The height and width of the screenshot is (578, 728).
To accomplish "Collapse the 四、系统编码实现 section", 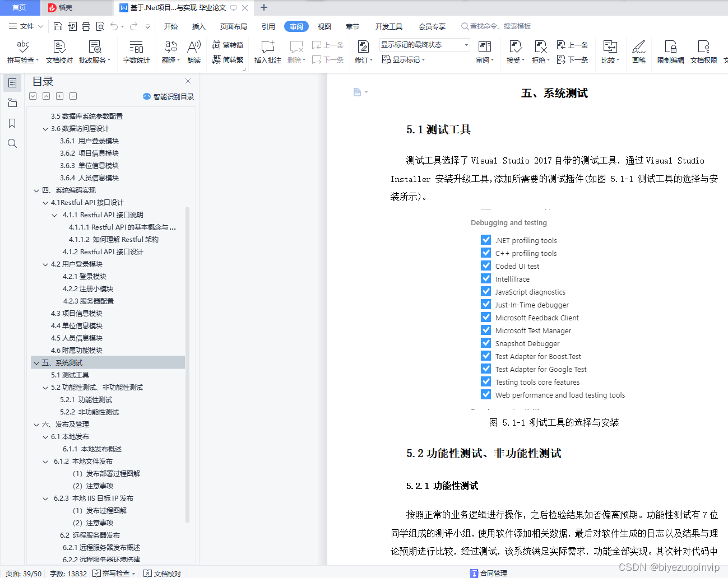I will (36, 190).
